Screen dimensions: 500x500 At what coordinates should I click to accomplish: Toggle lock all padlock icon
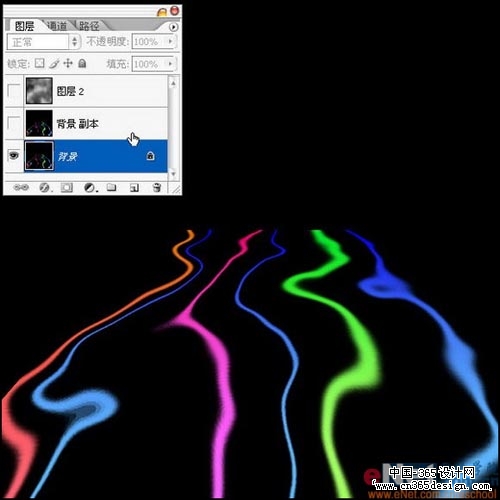coord(82,63)
